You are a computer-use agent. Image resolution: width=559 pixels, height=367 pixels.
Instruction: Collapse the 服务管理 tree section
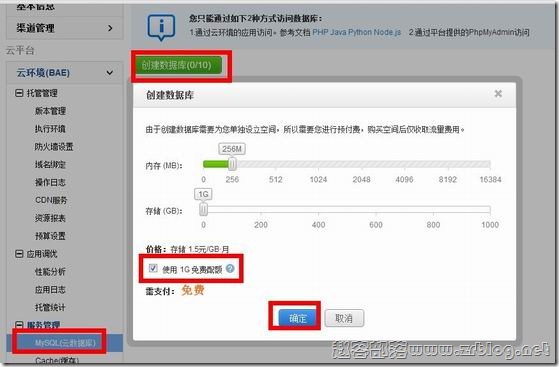19,325
